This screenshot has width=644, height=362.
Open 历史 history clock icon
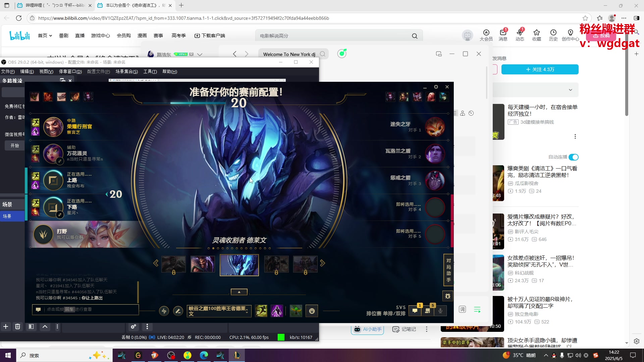coord(553,35)
